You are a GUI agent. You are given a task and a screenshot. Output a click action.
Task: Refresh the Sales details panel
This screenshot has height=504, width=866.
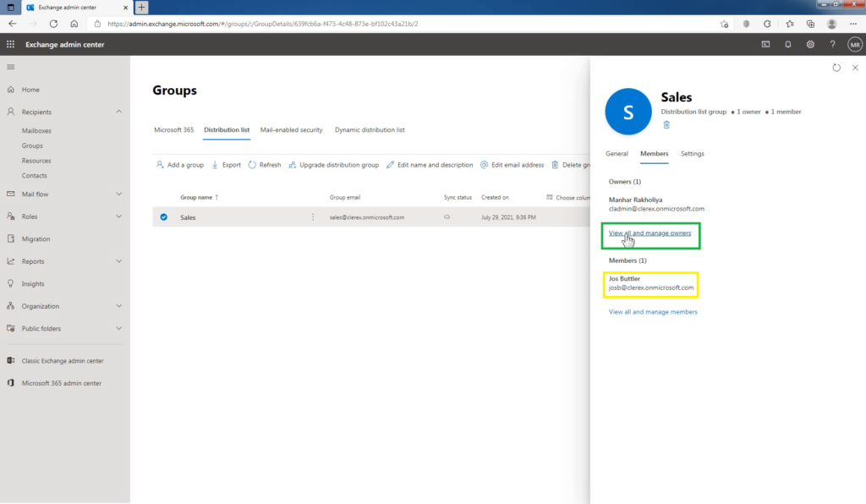(x=836, y=68)
